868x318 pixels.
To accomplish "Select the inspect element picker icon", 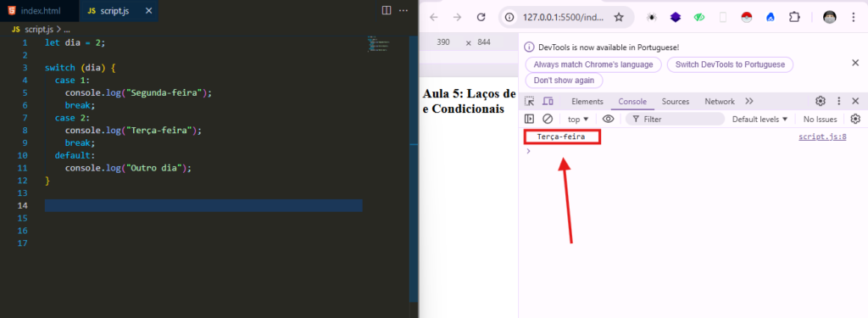I will pos(530,102).
